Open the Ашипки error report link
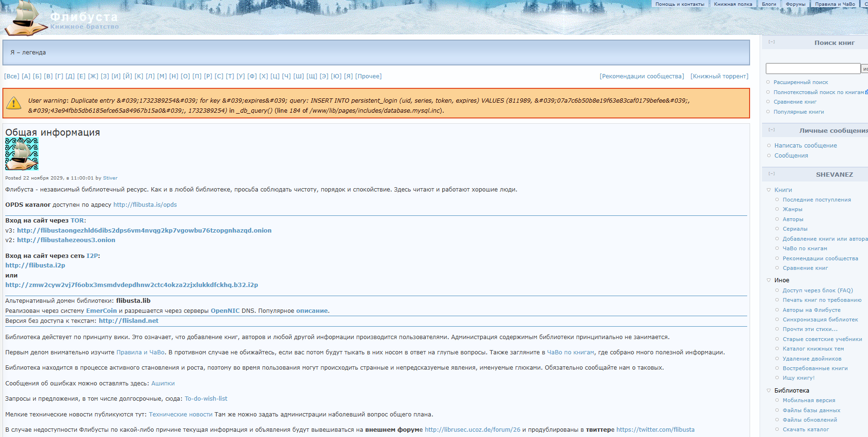This screenshot has width=868, height=437. pyautogui.click(x=163, y=384)
